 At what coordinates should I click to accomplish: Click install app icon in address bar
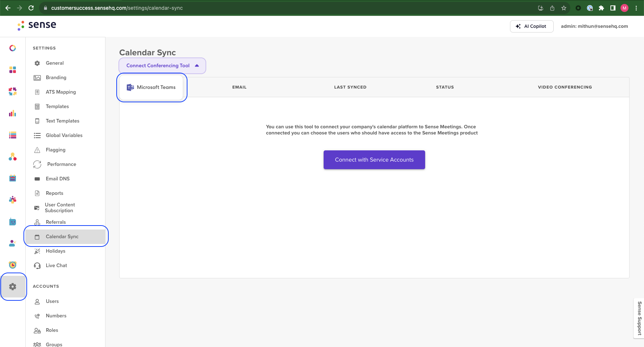(540, 8)
